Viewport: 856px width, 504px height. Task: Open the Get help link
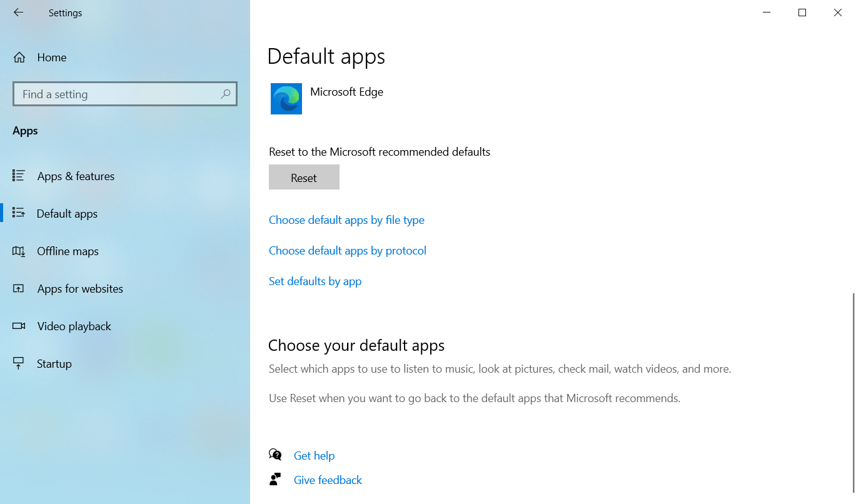coord(314,456)
